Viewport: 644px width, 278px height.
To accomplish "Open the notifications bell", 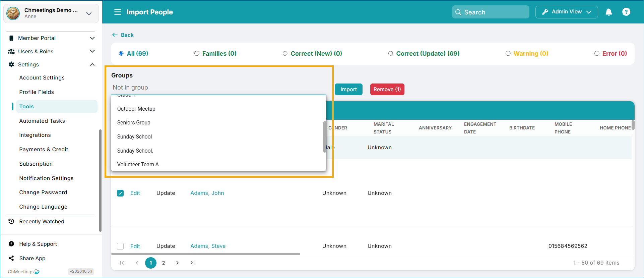I will click(608, 12).
